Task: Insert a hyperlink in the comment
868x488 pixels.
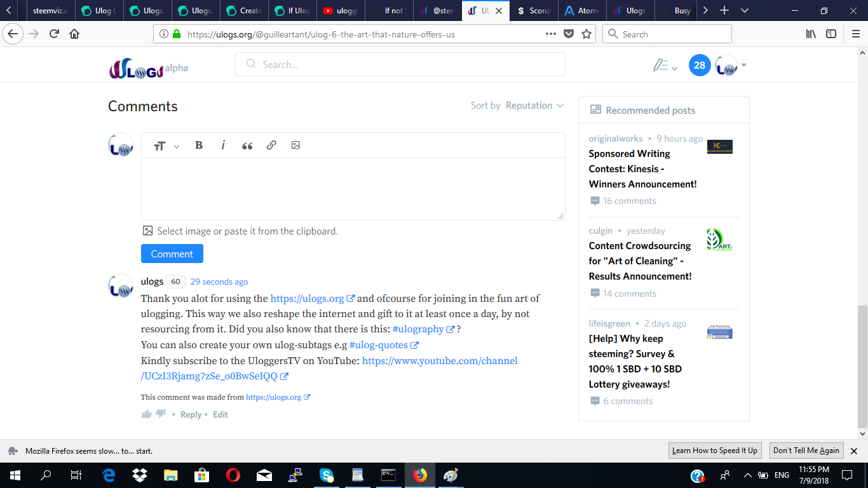Action: coord(271,145)
